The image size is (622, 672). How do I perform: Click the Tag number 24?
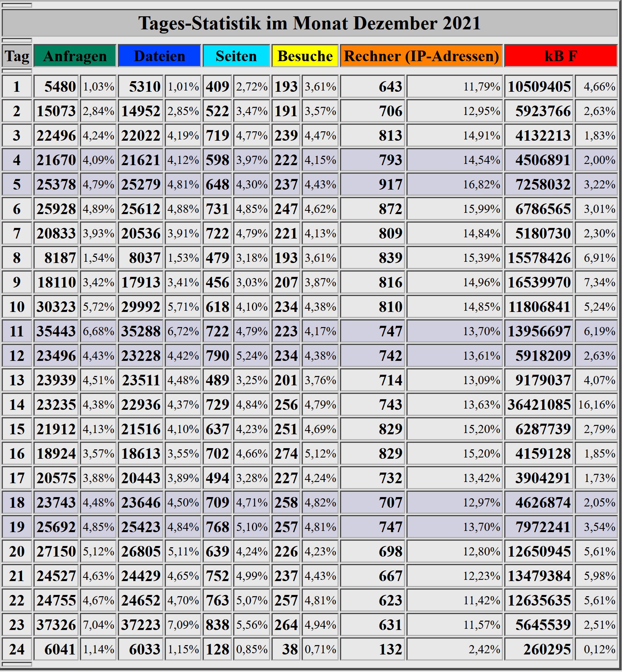click(17, 649)
